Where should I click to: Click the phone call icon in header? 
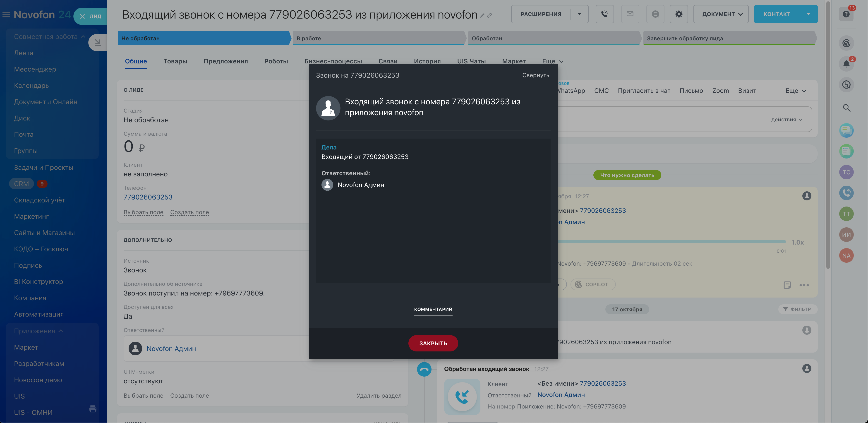tap(604, 14)
